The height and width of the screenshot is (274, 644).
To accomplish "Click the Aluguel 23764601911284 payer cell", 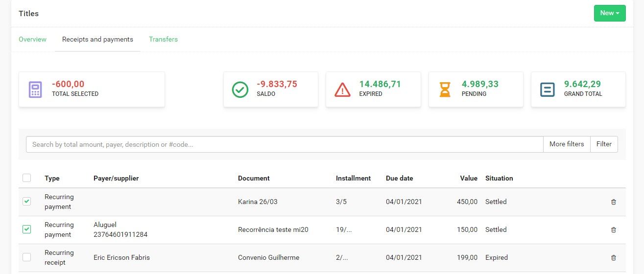I will (x=120, y=229).
